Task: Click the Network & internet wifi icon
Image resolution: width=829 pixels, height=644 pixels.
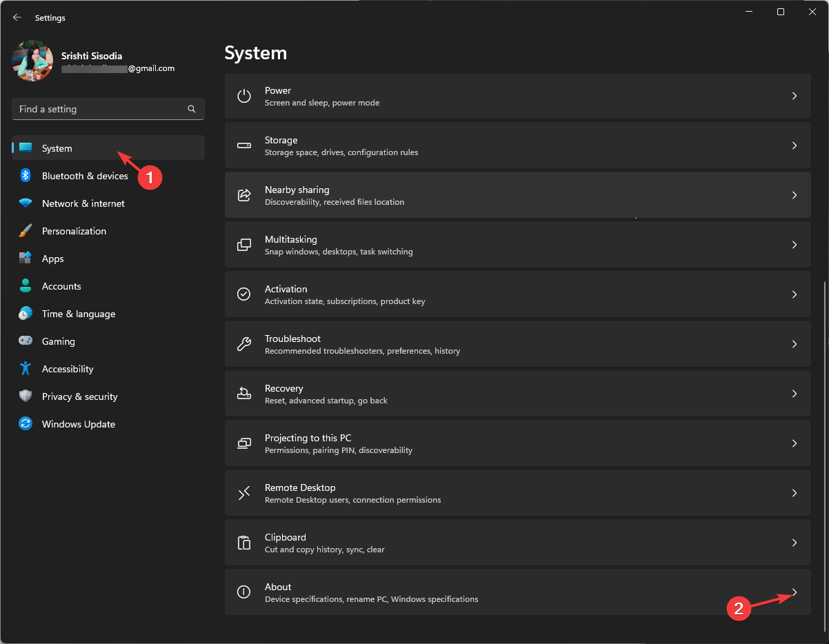Action: coord(26,203)
